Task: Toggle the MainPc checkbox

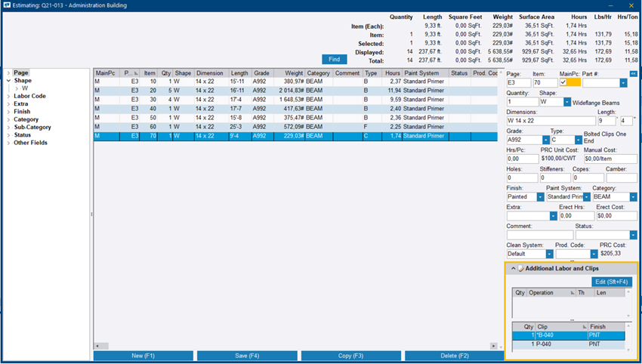Action: tap(563, 83)
